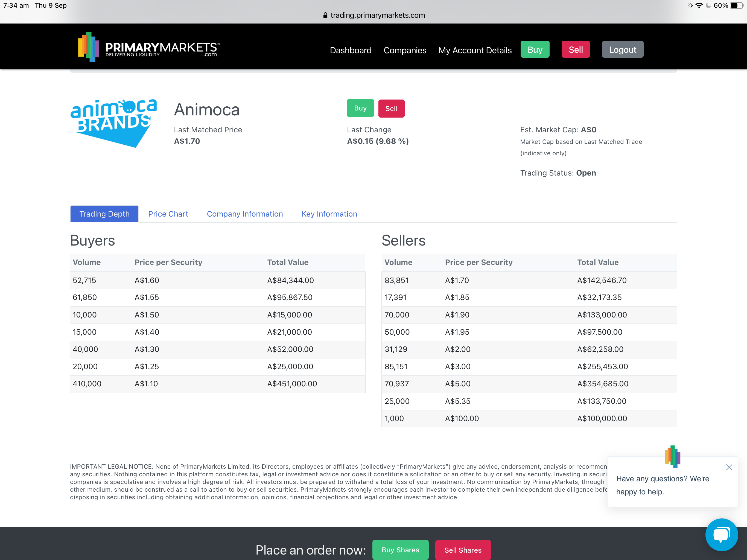747x560 pixels.
Task: Click seller price A$100.00
Action: [x=462, y=418]
